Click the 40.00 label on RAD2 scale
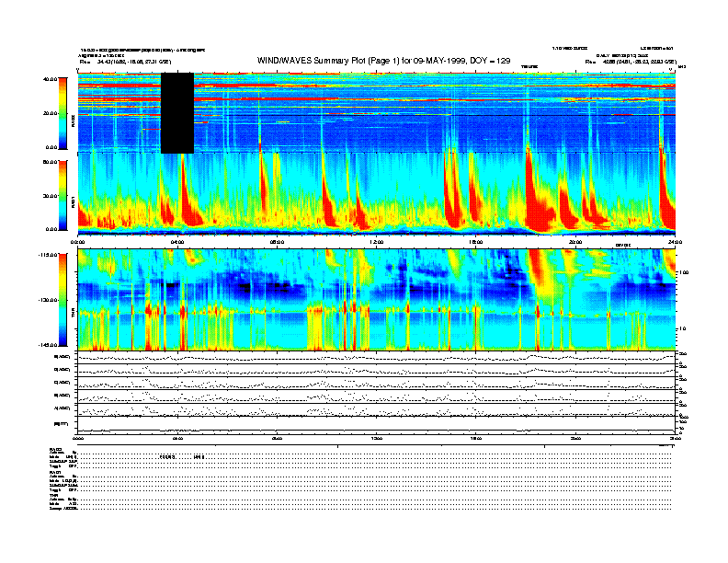 [50, 79]
